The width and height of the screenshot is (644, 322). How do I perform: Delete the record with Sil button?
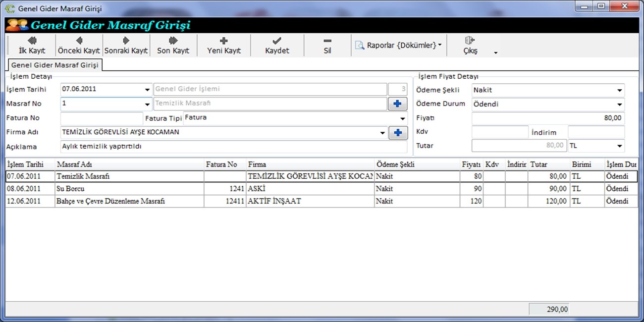(x=327, y=45)
